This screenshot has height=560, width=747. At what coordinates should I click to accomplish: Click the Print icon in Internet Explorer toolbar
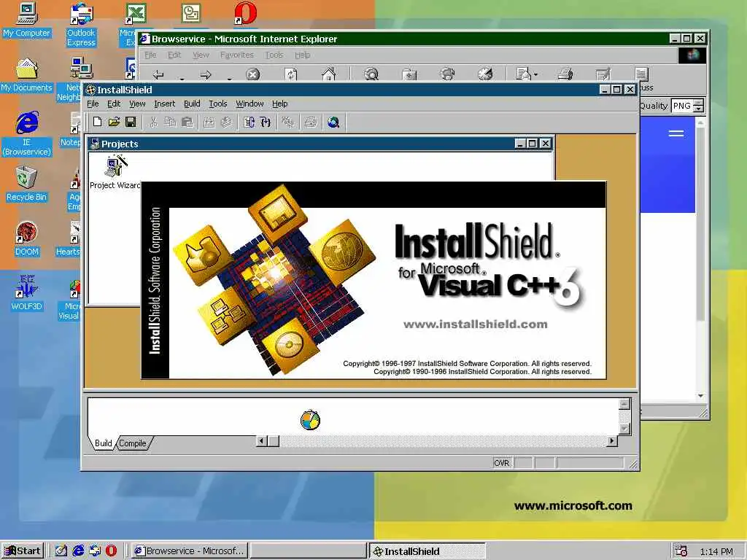tap(565, 74)
